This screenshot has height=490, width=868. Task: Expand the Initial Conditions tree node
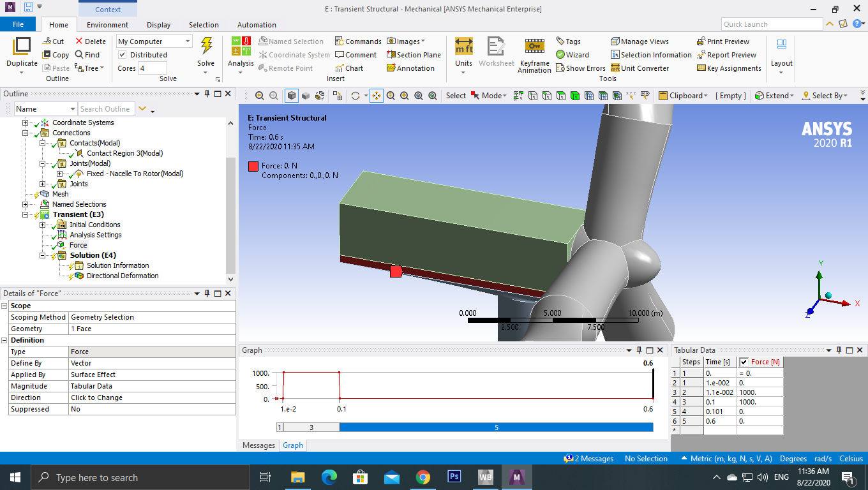[43, 225]
